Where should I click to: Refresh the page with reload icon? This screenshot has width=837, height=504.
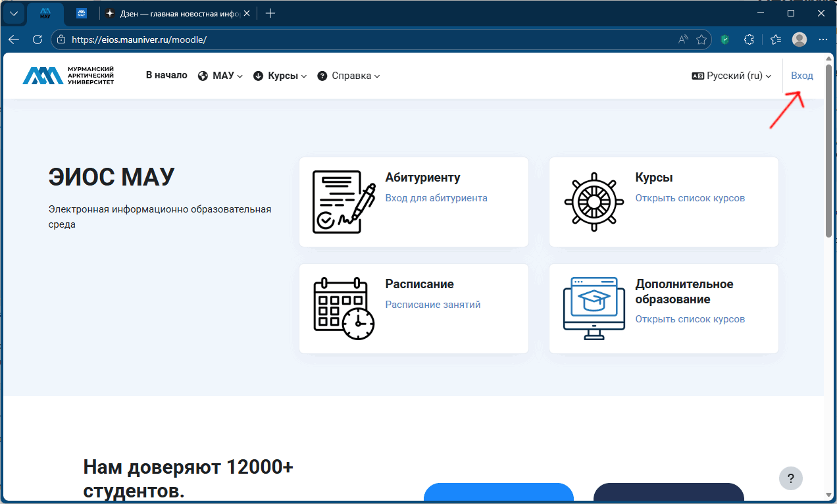click(38, 39)
